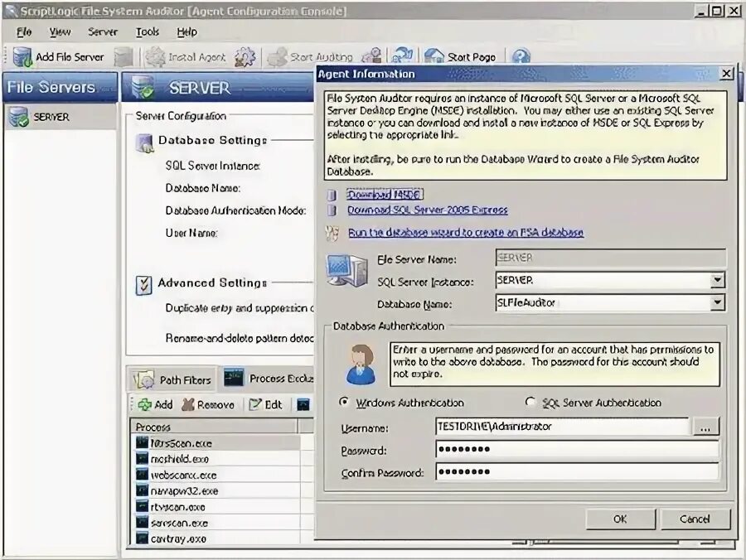This screenshot has width=746, height=560.
Task: Click the computer icon in Agent Information dialog
Action: [346, 270]
